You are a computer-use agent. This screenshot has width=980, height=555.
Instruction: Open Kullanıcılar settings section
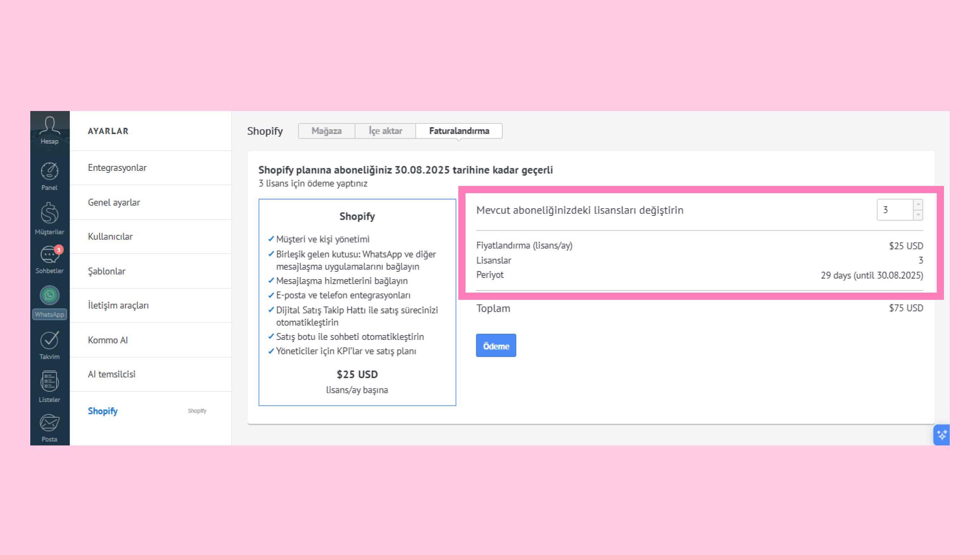151,237
